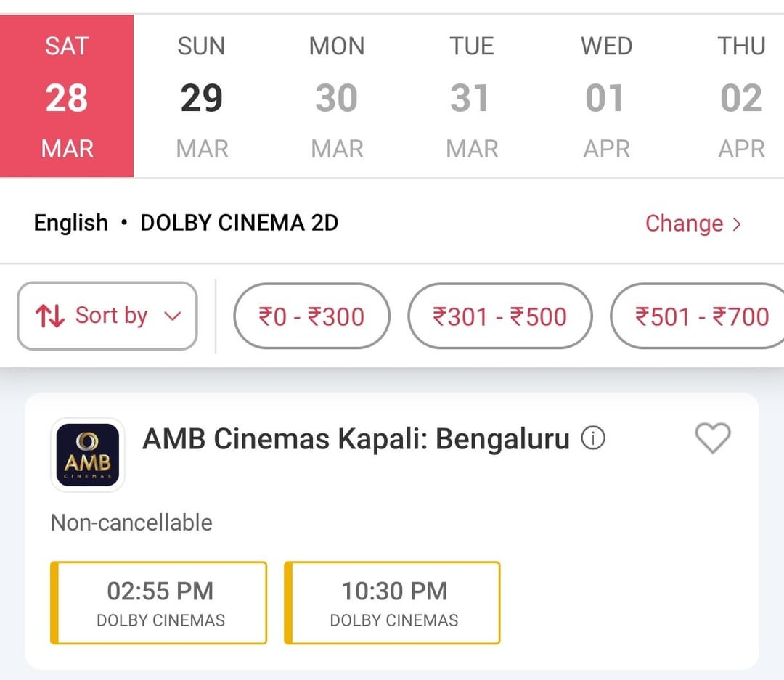Select the ₹501 - ₹700 price chip
784x680 pixels.
[701, 316]
